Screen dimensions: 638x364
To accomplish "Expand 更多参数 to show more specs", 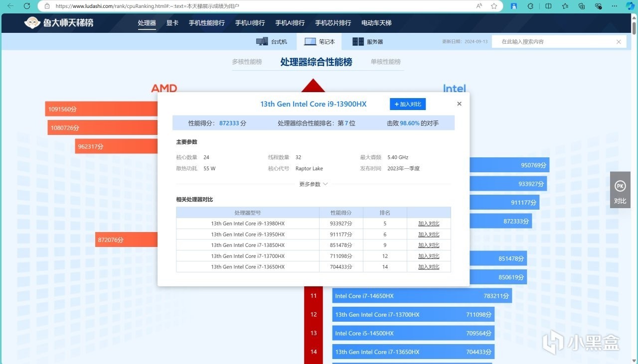I will click(x=313, y=184).
